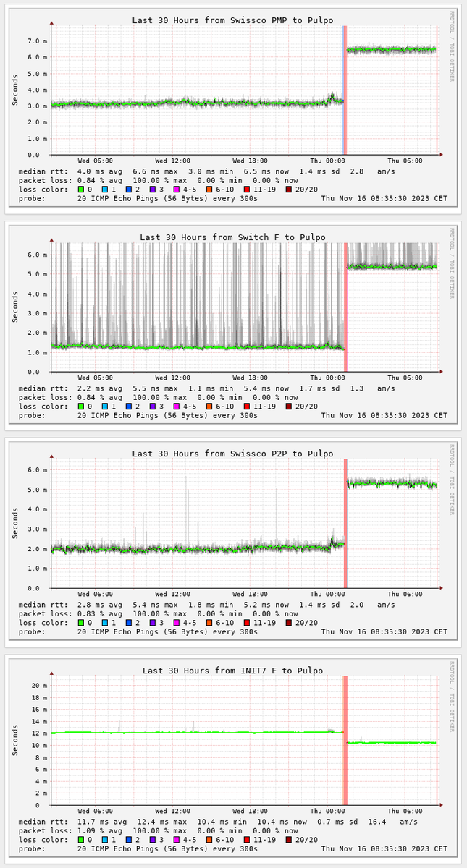
Task: Click dark red 20/20 swatch in Swissco PMP legend
Action: pos(288,190)
